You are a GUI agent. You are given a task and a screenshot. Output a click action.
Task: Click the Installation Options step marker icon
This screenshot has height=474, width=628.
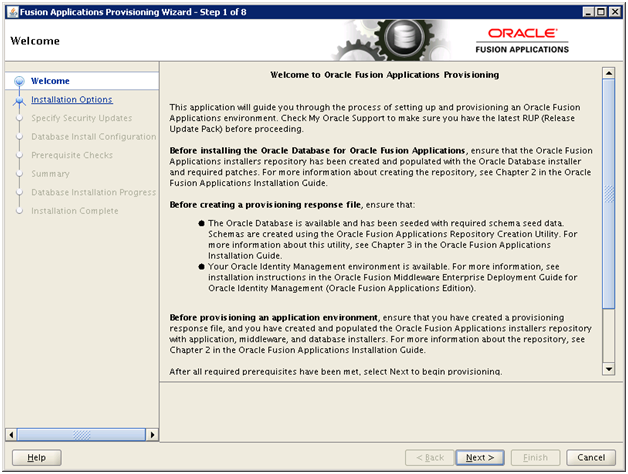19,100
